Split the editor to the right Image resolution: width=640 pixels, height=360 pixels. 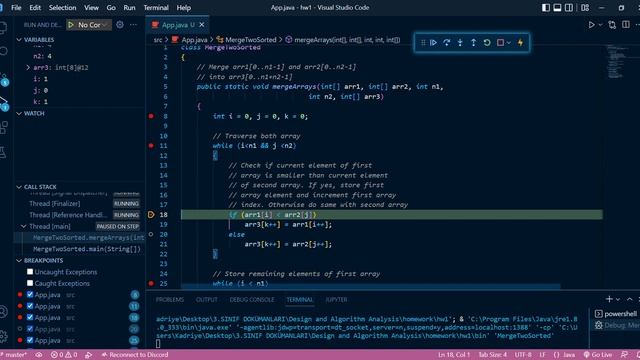pos(626,25)
